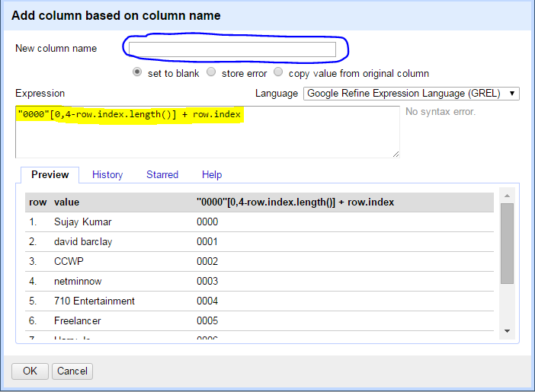Click inside the Expression text area
The width and height of the screenshot is (535, 392).
(207, 132)
